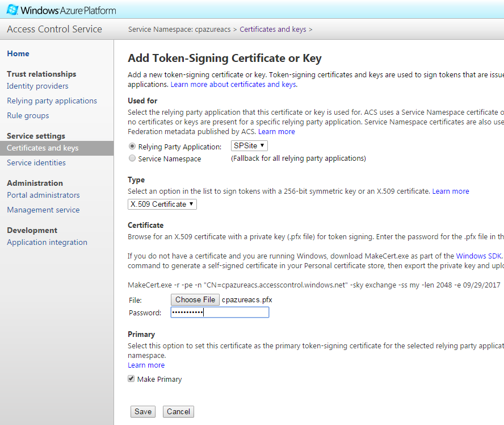Go to Relying party applications
This screenshot has width=504, height=425.
pos(52,101)
